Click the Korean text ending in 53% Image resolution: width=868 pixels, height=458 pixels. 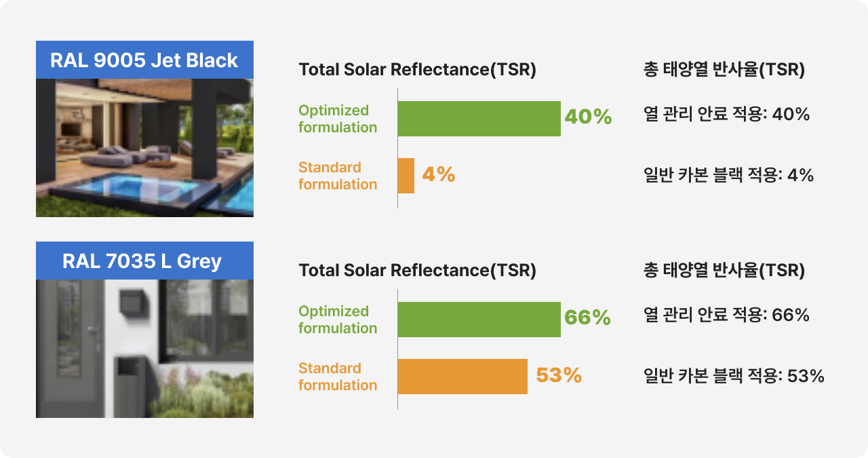click(734, 376)
